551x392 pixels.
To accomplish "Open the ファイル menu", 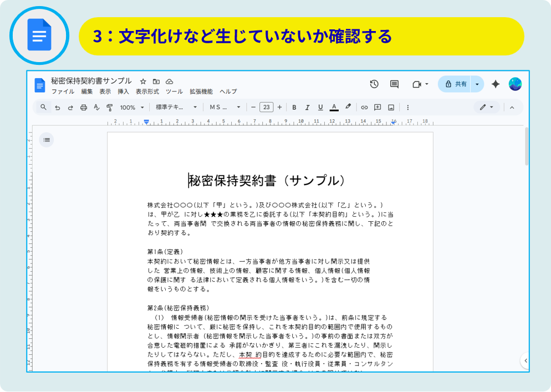I will (63, 91).
